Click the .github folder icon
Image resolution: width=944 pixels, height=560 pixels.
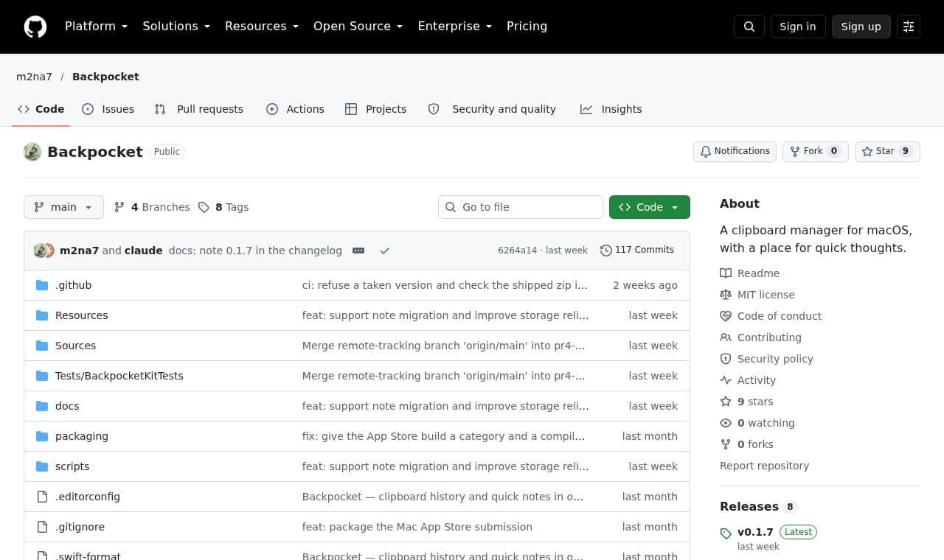pyautogui.click(x=42, y=285)
